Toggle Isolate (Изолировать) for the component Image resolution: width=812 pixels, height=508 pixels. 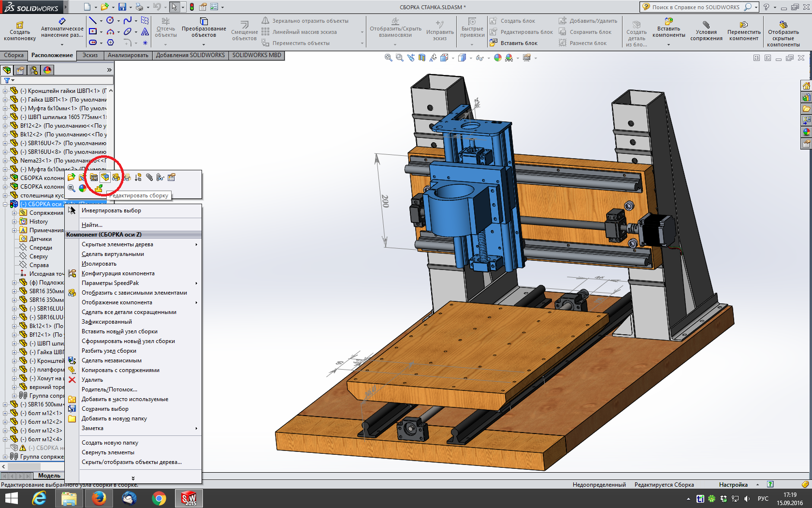99,264
